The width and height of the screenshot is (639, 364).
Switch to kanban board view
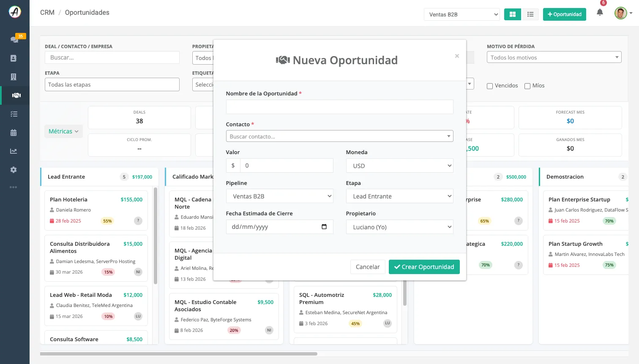pos(513,14)
